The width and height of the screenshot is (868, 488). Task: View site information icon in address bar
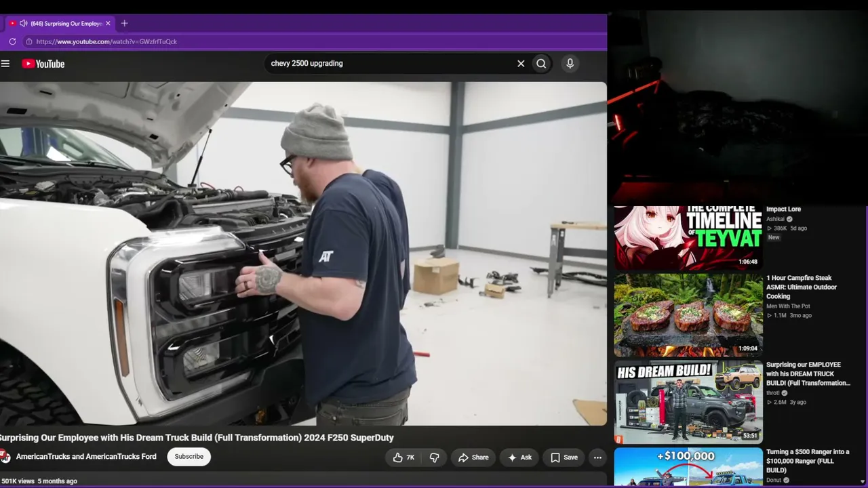(x=28, y=41)
